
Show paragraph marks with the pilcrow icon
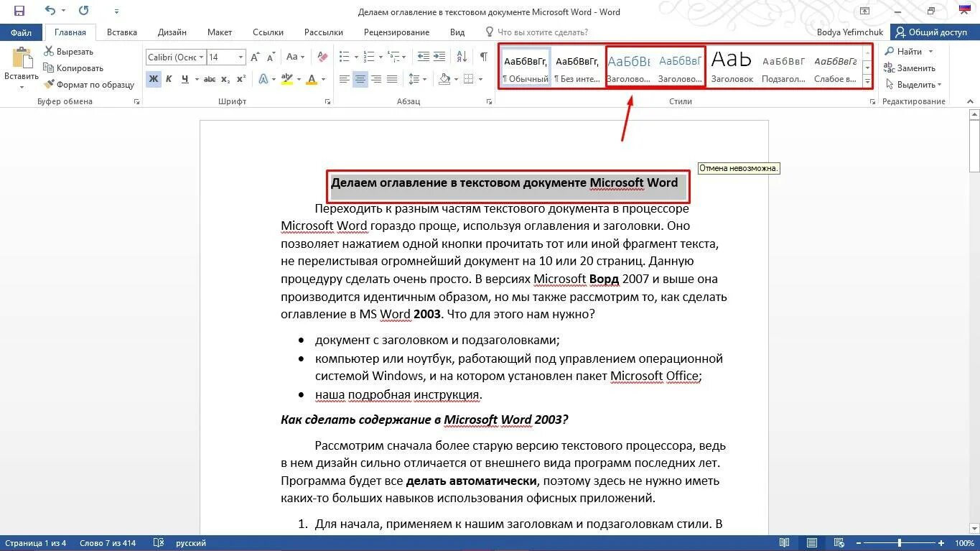click(x=484, y=57)
